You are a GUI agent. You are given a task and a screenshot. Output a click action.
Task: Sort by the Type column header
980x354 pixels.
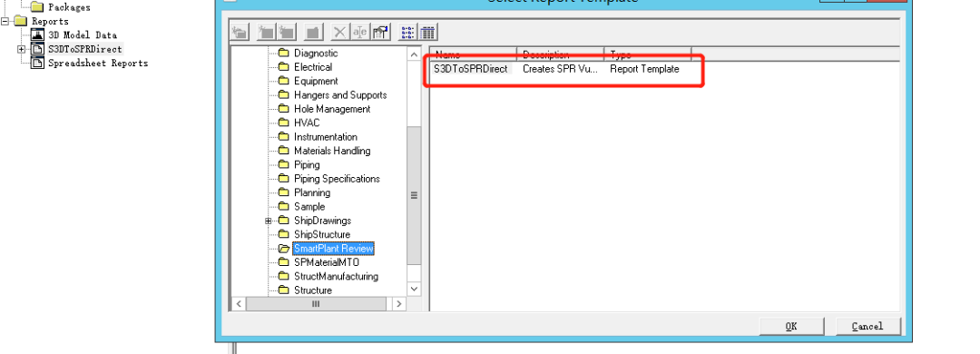648,54
